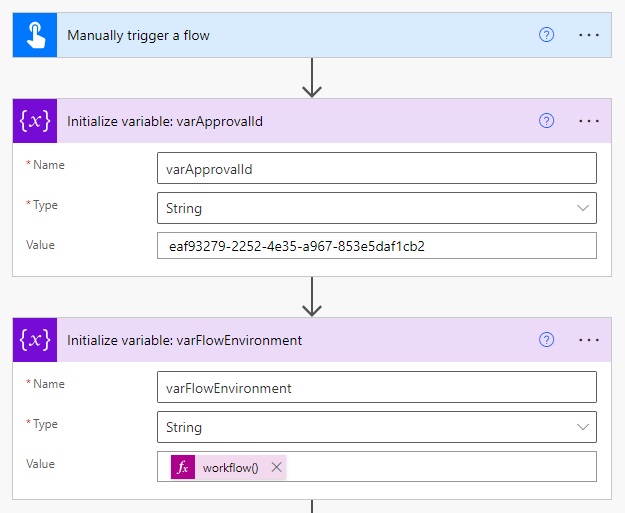Open the workflow() expression token
The image size is (625, 513).
click(230, 467)
